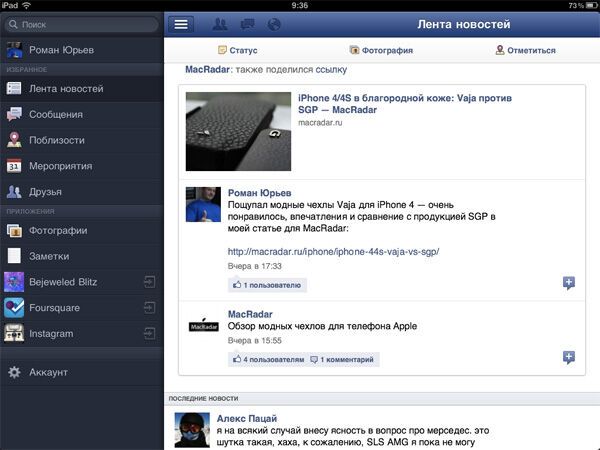The image size is (600, 450).
Task: Open the macradar.ru iphone-44s-vaja-vs-sgp link
Action: point(333,252)
